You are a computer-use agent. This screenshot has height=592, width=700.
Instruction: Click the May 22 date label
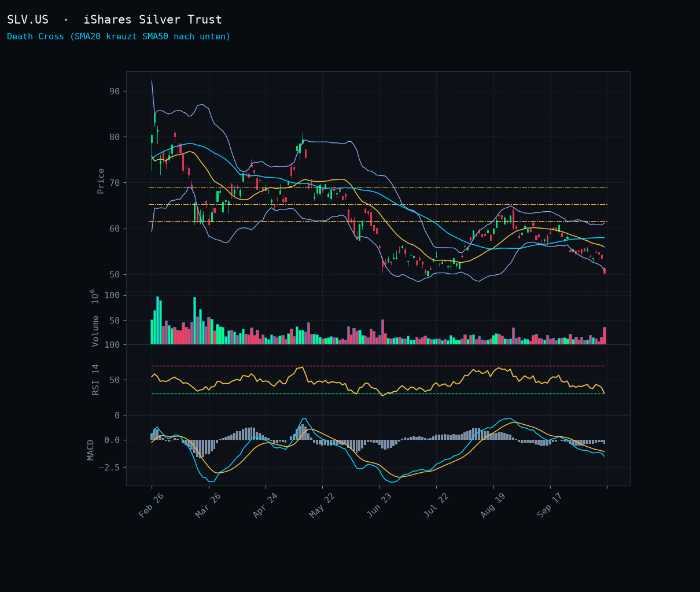(x=322, y=506)
